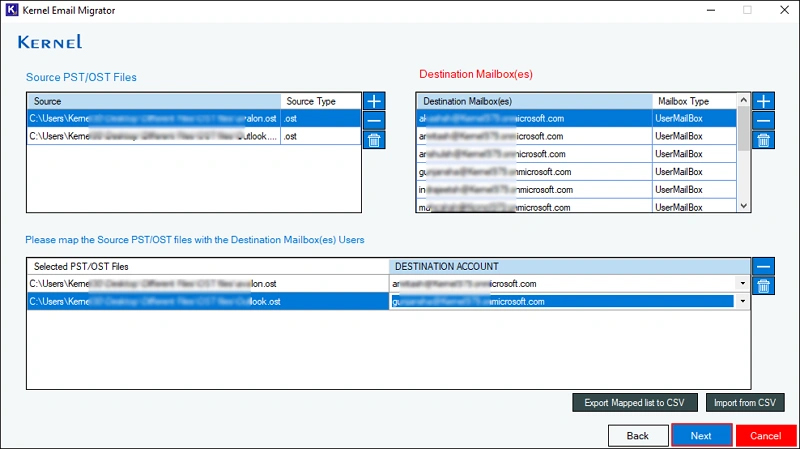
Task: Cancel the migration wizard
Action: click(765, 436)
